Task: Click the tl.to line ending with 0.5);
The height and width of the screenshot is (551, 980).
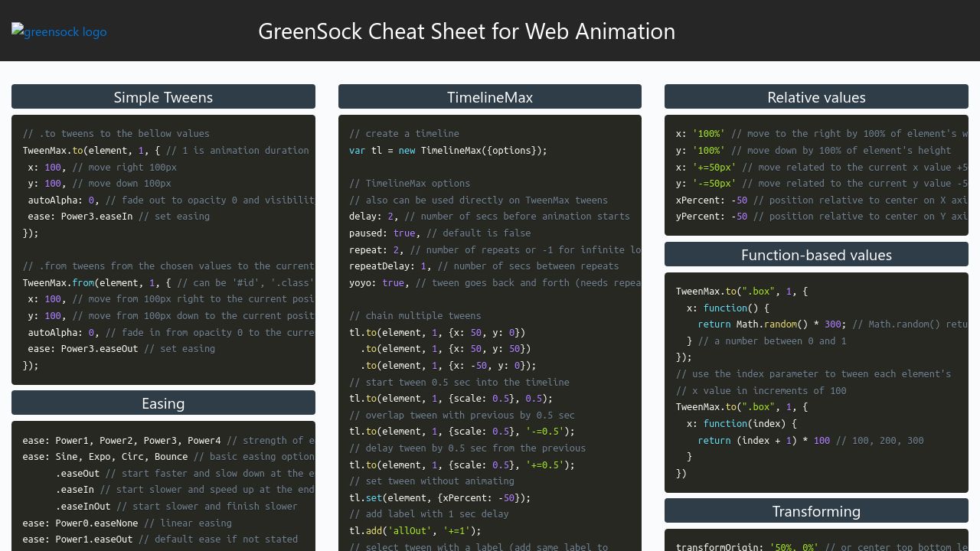Action: coord(451,398)
